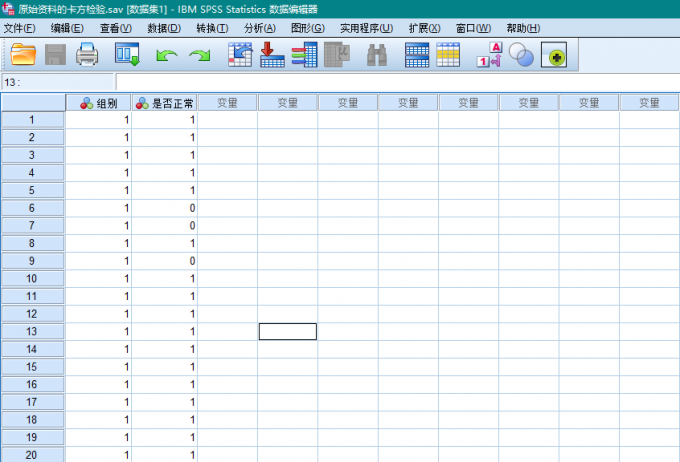Toggle the Value labels icon
The height and width of the screenshot is (462, 680).
point(489,55)
